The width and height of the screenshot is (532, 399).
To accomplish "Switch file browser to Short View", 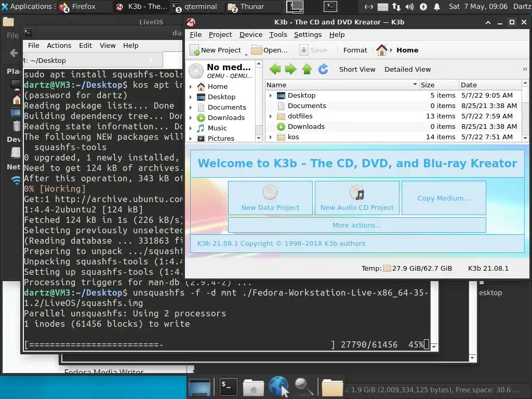I will point(357,69).
